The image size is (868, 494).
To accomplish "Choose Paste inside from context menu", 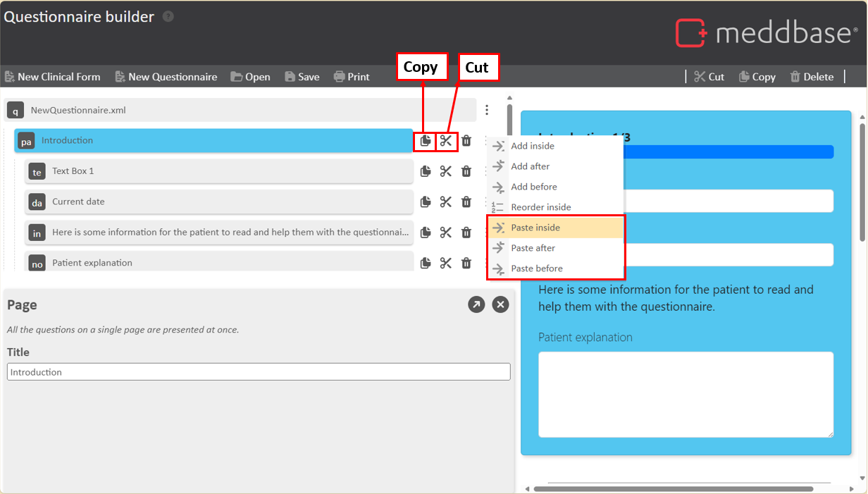I will (535, 228).
